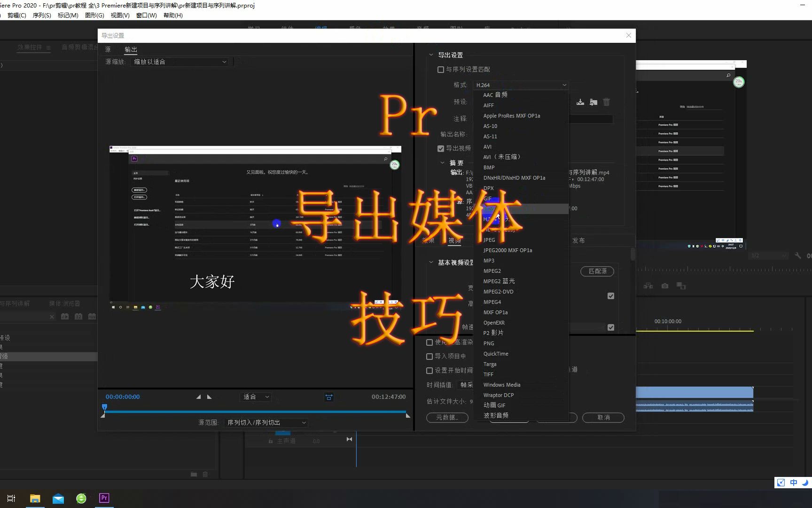Toggle the width/height match source checkbox

coord(611,296)
